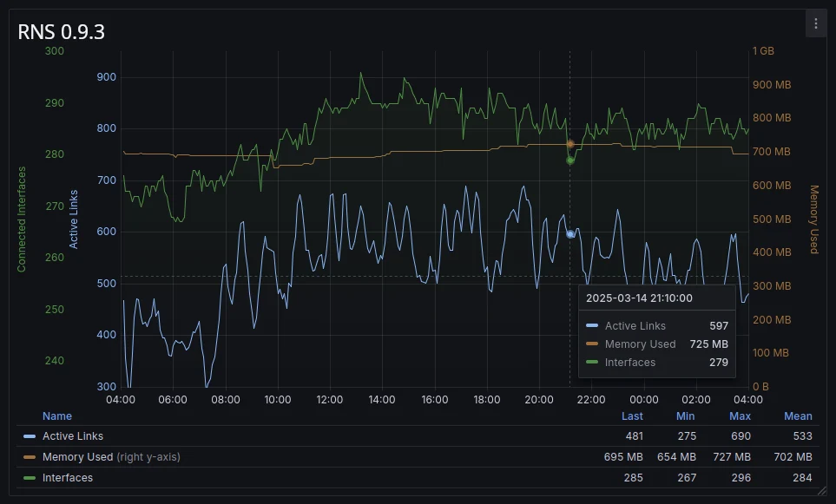Sort the legend by the Max column
This screenshot has height=504, width=836.
(740, 416)
